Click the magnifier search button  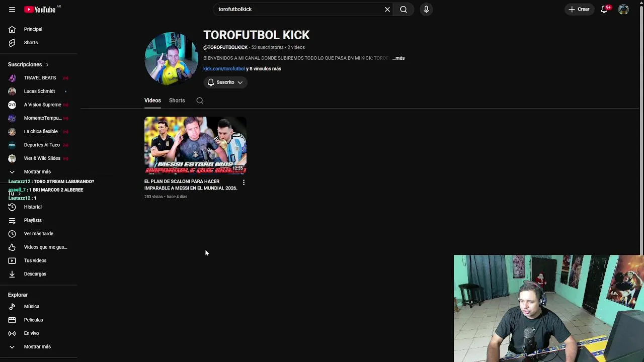click(x=404, y=9)
